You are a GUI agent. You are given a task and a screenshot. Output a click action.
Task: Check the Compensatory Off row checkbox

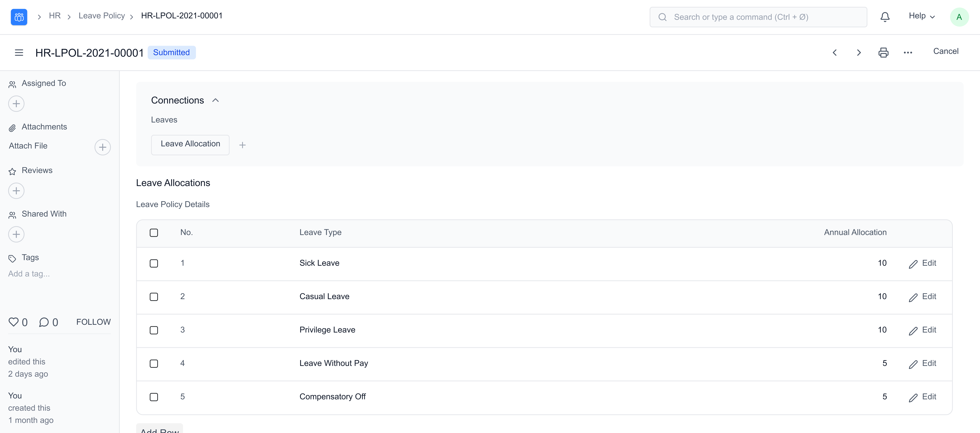(154, 397)
